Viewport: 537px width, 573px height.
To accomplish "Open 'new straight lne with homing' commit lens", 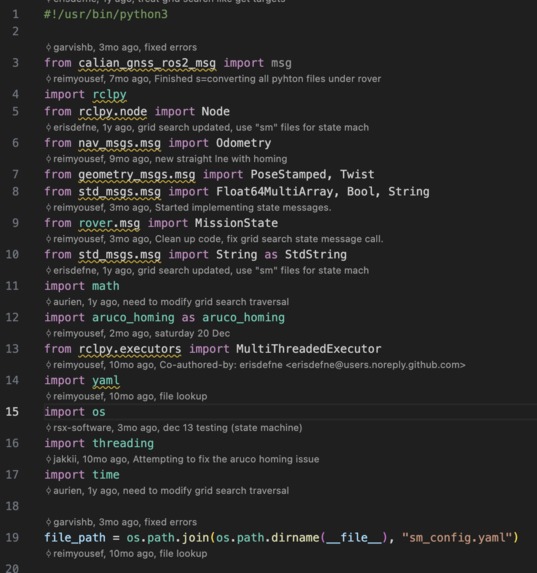I will click(166, 159).
